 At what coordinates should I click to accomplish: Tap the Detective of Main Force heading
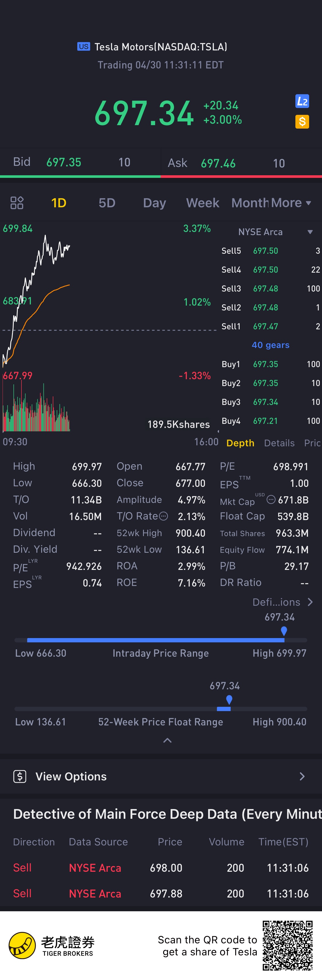coord(167,814)
